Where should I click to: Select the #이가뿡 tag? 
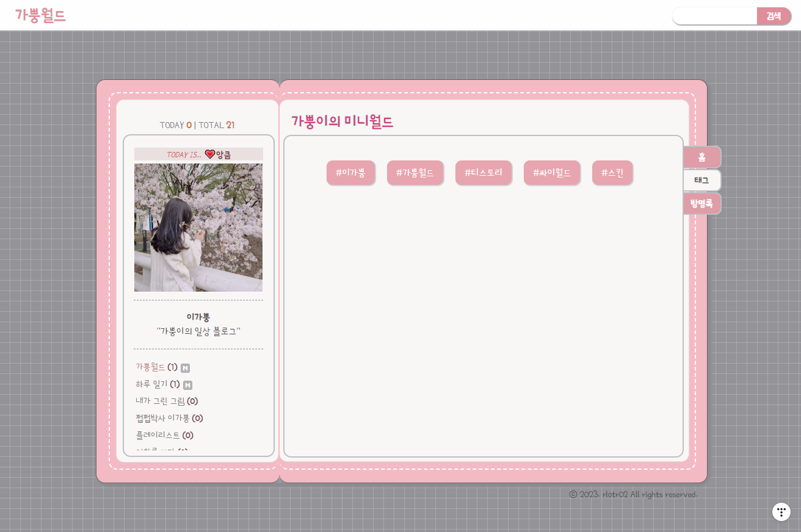click(x=351, y=173)
